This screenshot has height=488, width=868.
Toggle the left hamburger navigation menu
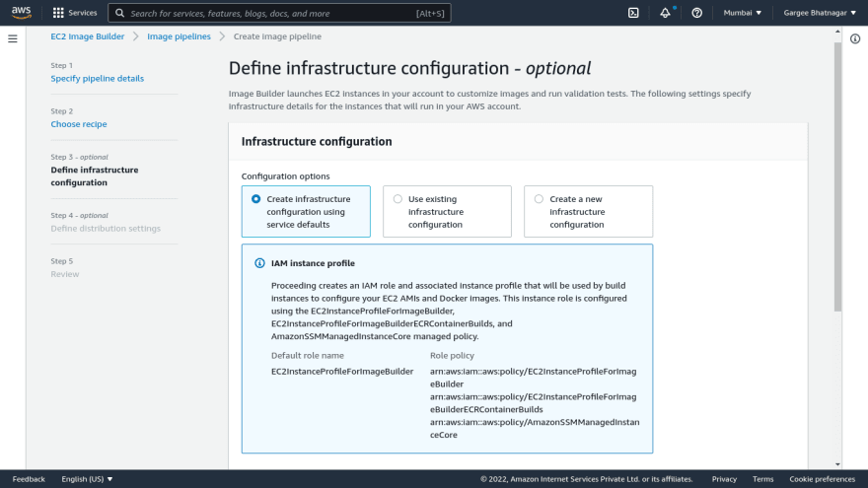[x=13, y=38]
